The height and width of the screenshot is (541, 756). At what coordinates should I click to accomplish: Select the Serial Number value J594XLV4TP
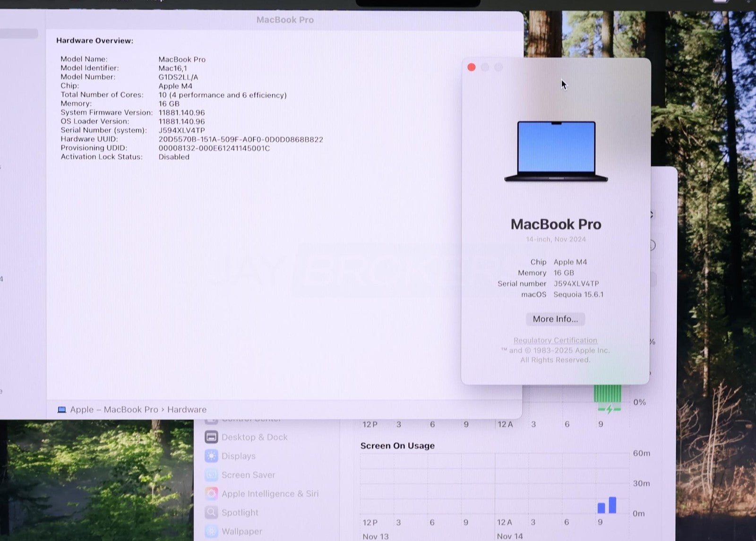(181, 130)
